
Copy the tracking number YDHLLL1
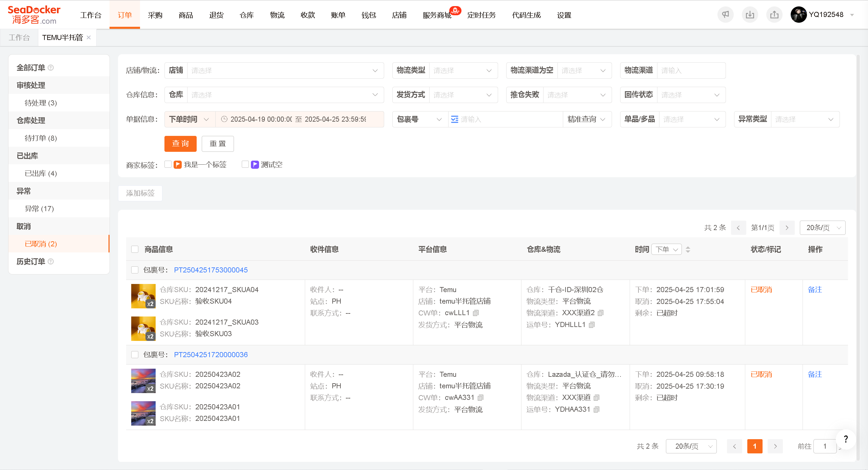tap(592, 325)
